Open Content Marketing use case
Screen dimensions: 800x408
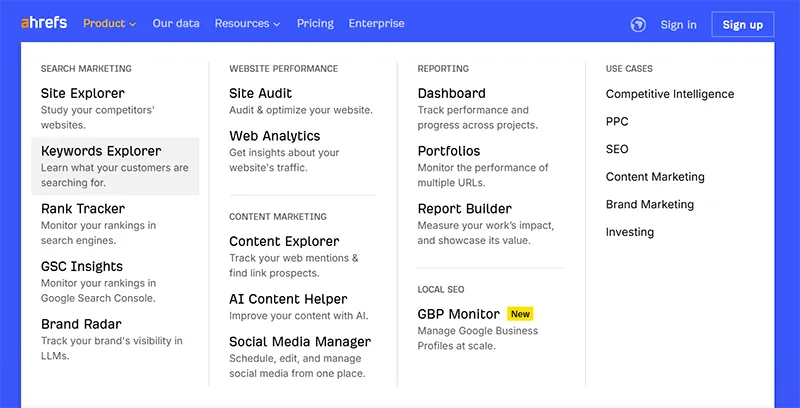click(655, 177)
